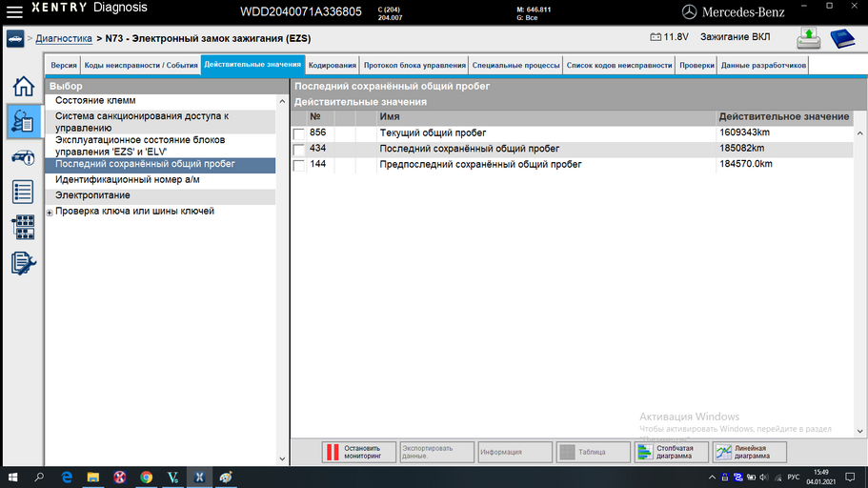
Task: Open the notes and wrench sidebar icon
Action: 23,263
